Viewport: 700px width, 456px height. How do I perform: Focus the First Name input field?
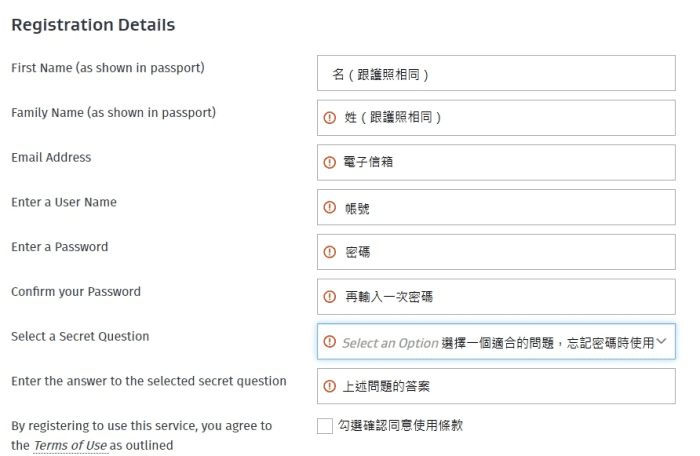[x=496, y=73]
